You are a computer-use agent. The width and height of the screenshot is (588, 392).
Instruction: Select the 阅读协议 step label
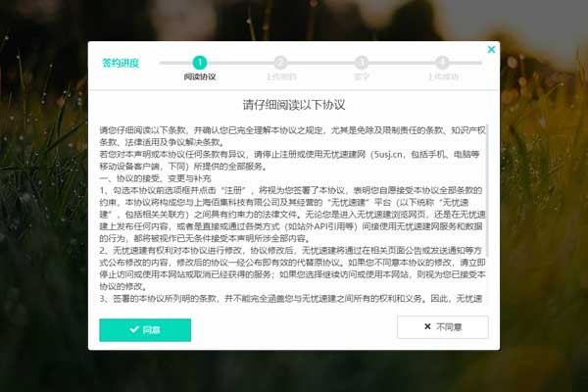point(200,76)
